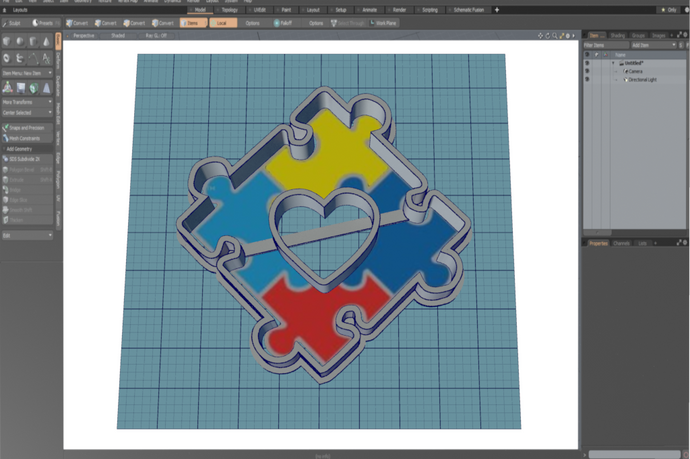Screen dimensions: 690x459
Task: Activate the green Rotate tool icon
Action: pos(33,88)
